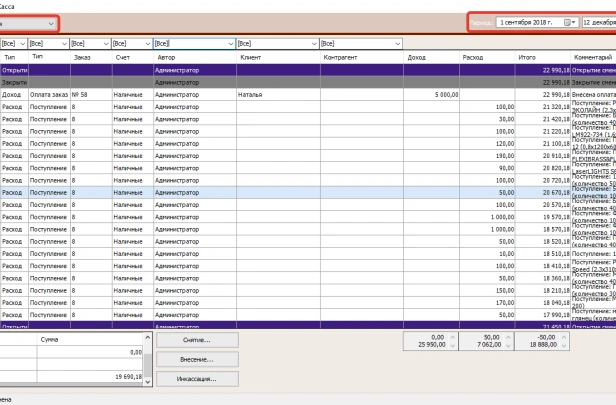Select the Оплата заказ № 58 income row
This screenshot has height=405, width=616.
click(x=200, y=95)
